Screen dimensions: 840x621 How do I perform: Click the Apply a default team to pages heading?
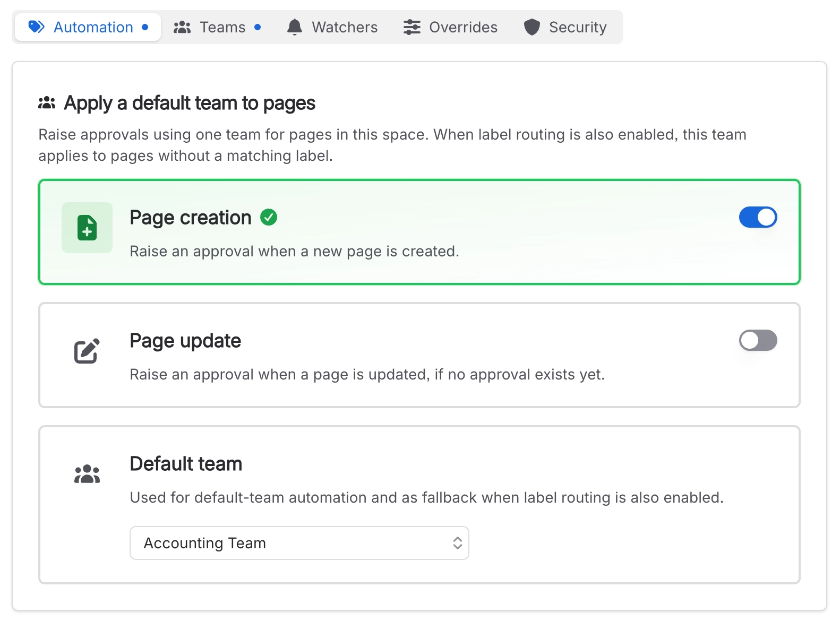pyautogui.click(x=190, y=103)
